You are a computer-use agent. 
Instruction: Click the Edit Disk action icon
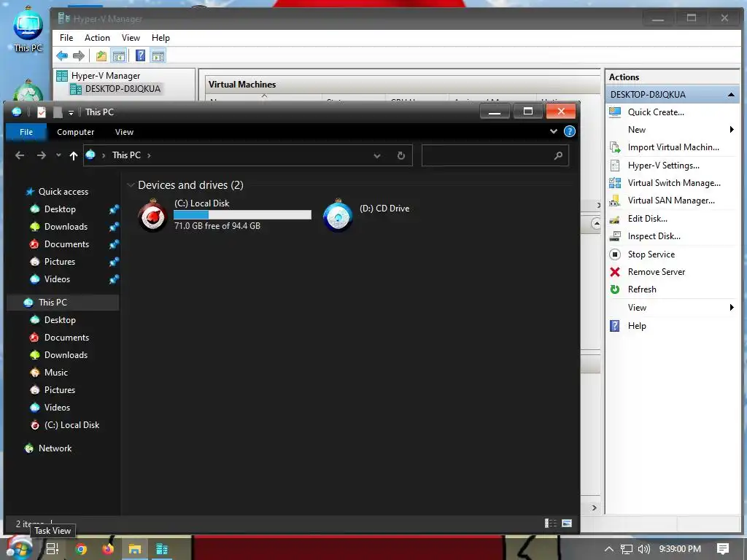point(615,219)
